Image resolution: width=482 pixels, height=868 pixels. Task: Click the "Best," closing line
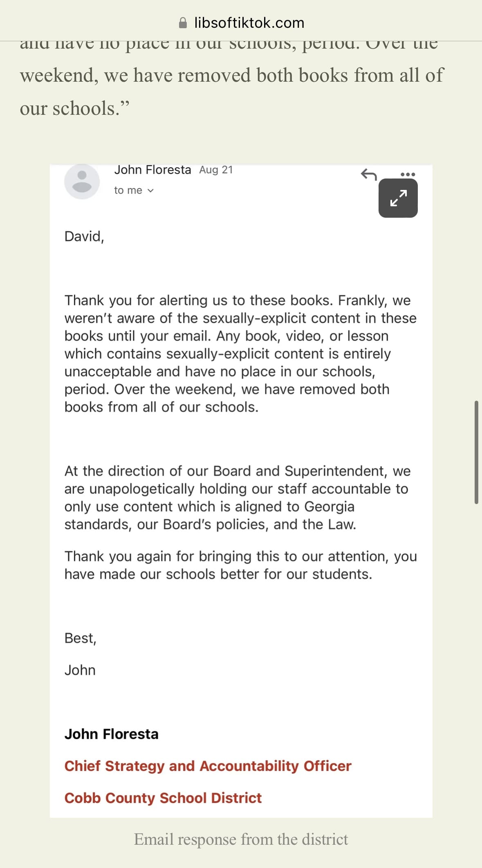[80, 638]
